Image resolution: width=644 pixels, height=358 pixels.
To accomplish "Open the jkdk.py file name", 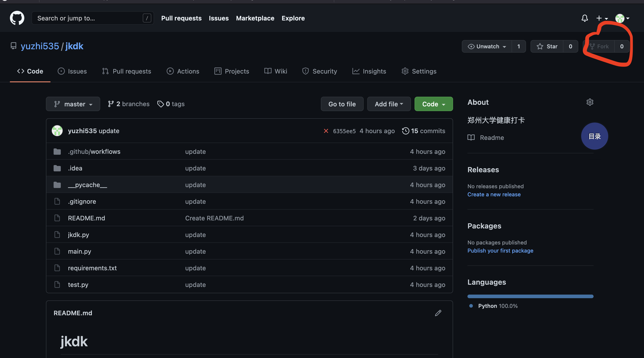I will click(79, 235).
